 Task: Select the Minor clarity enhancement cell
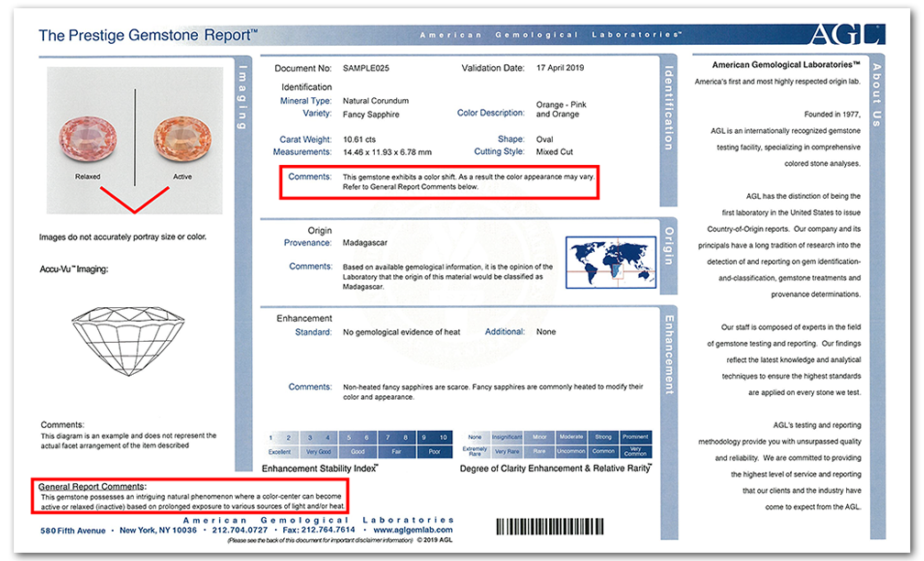point(539,437)
